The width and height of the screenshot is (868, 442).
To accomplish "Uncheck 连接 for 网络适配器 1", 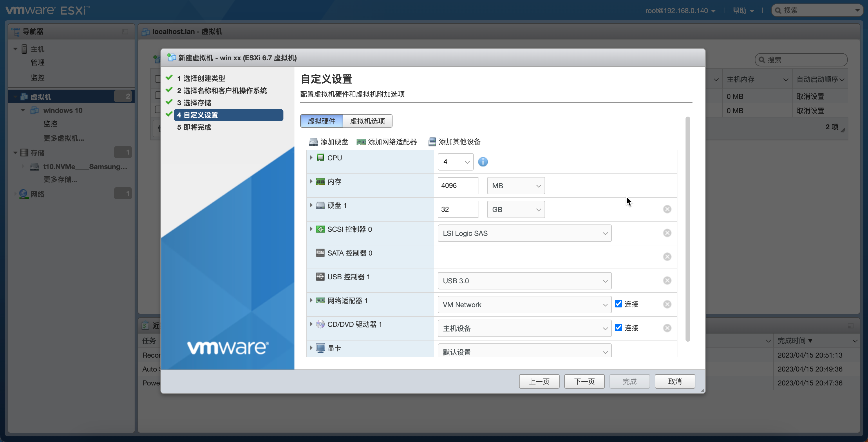I will [x=618, y=304].
